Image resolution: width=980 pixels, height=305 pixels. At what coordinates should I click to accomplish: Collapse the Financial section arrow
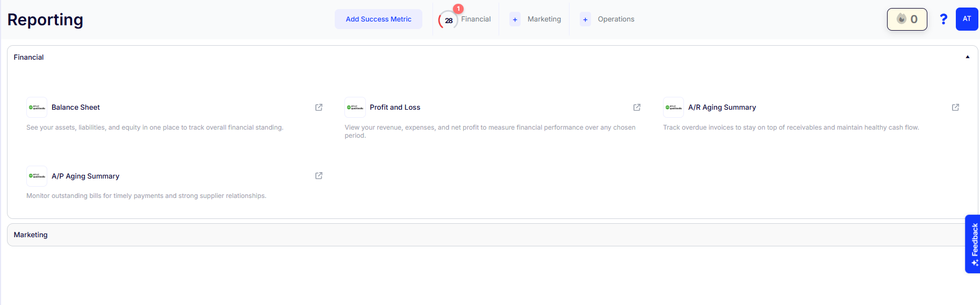[967, 57]
